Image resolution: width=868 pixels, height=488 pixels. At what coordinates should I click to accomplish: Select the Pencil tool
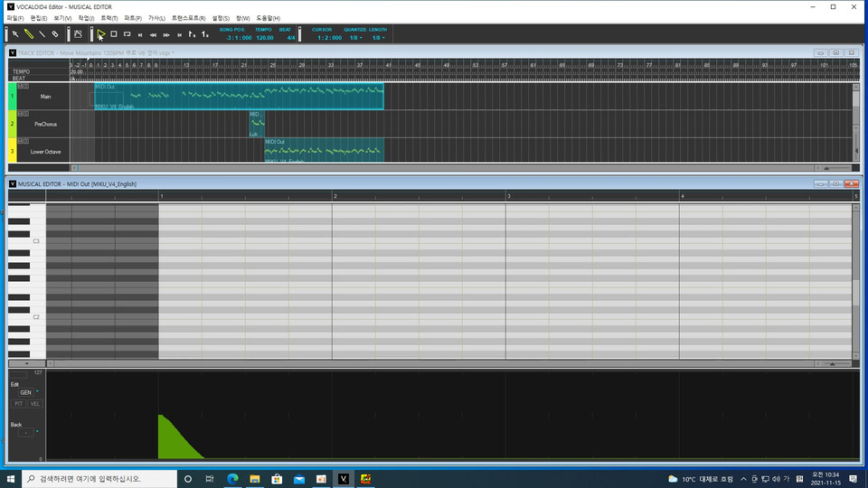pos(29,34)
